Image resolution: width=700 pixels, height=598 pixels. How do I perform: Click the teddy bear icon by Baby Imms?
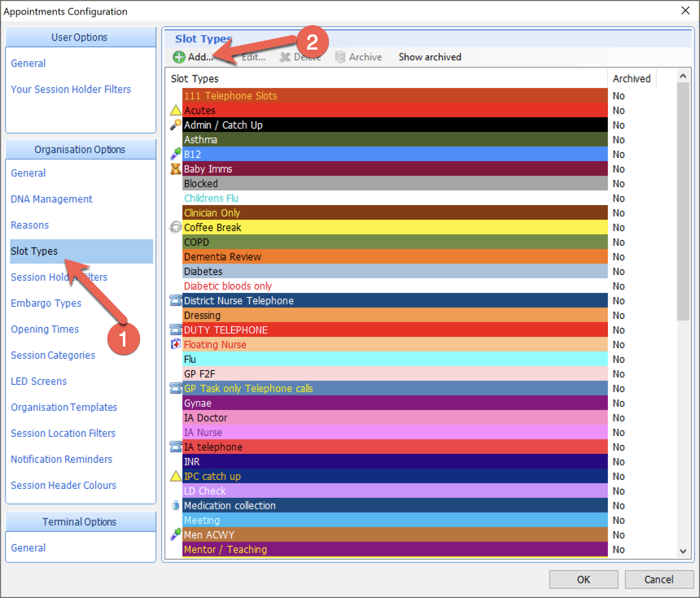pyautogui.click(x=176, y=168)
